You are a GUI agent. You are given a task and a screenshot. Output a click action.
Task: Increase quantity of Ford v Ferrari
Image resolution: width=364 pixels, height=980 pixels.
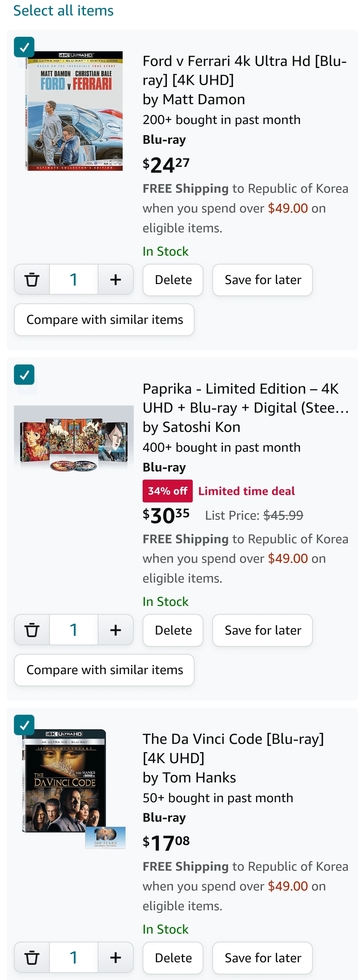(116, 280)
